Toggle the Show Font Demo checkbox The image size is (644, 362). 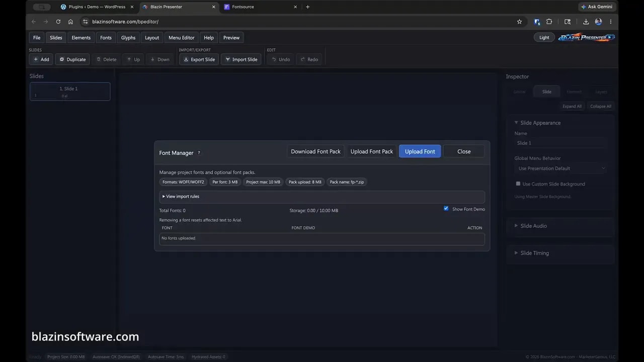446,208
